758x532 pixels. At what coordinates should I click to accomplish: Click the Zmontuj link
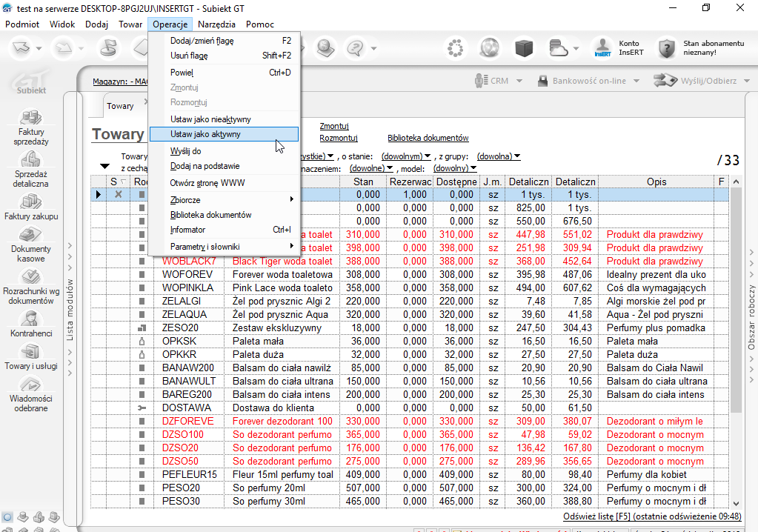point(334,126)
